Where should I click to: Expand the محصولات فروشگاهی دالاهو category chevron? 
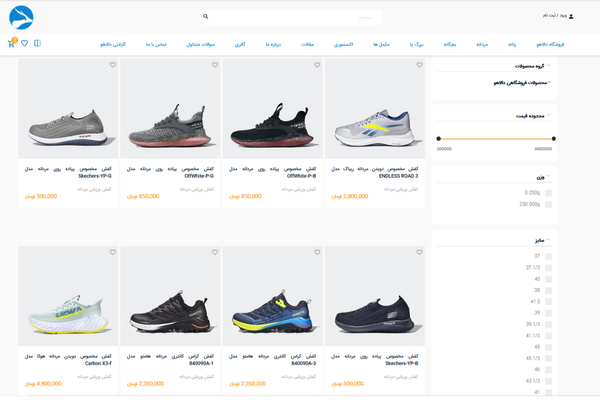coord(549,82)
